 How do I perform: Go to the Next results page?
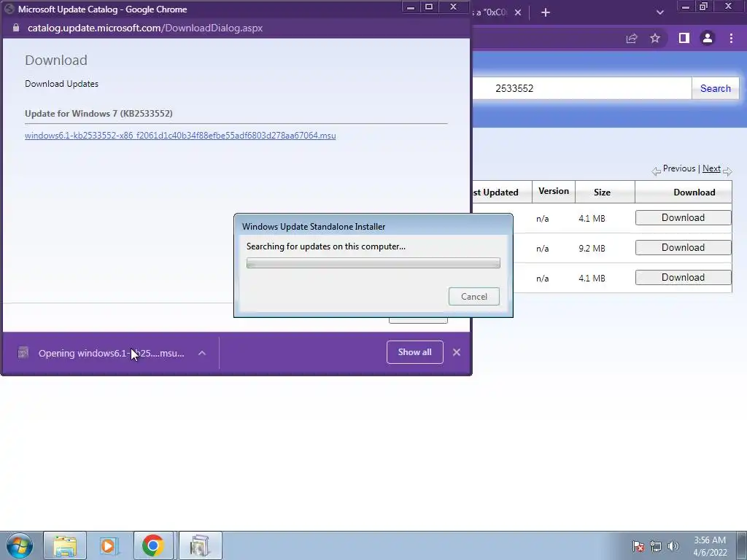coord(711,168)
